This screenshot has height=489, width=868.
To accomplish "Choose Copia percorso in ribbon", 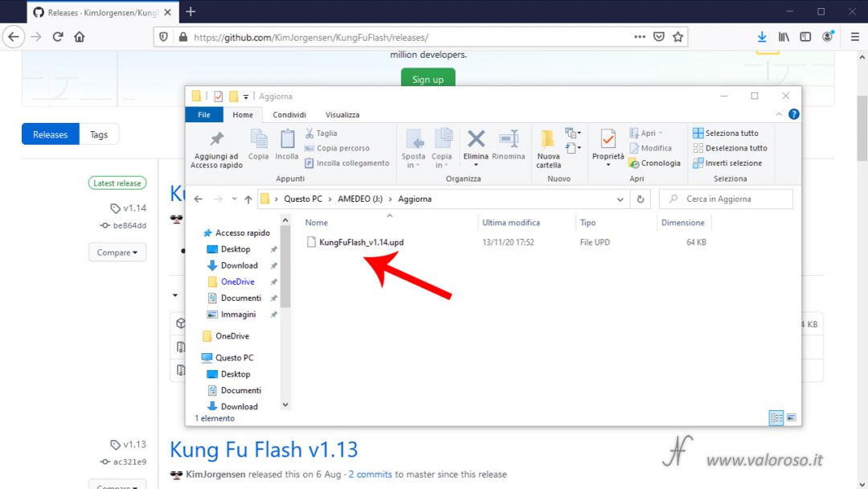I will [337, 148].
